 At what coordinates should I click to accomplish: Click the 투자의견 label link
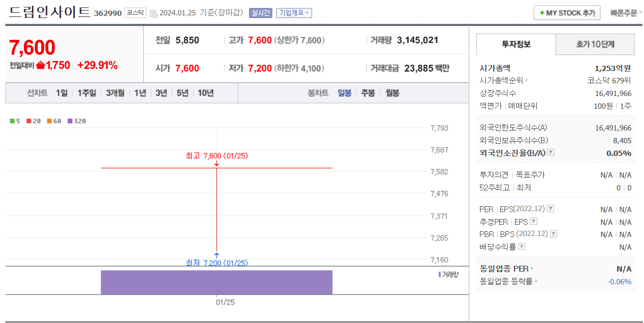click(494, 174)
